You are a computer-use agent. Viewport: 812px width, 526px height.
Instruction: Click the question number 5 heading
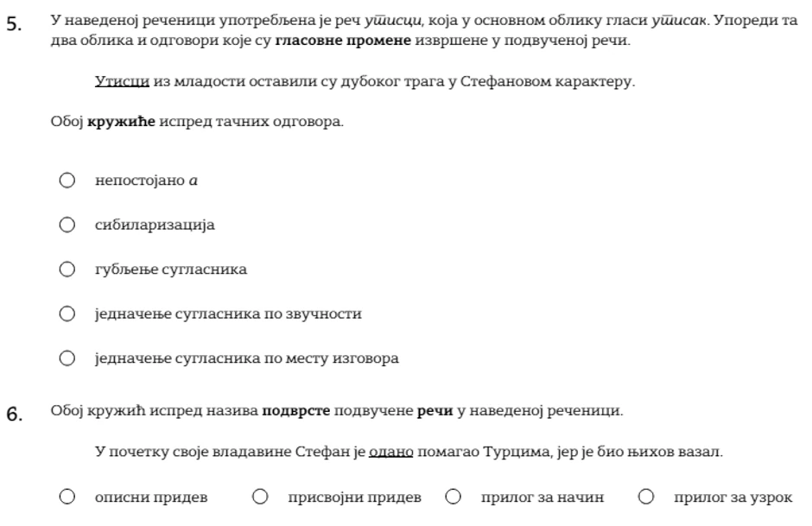pos(13,24)
